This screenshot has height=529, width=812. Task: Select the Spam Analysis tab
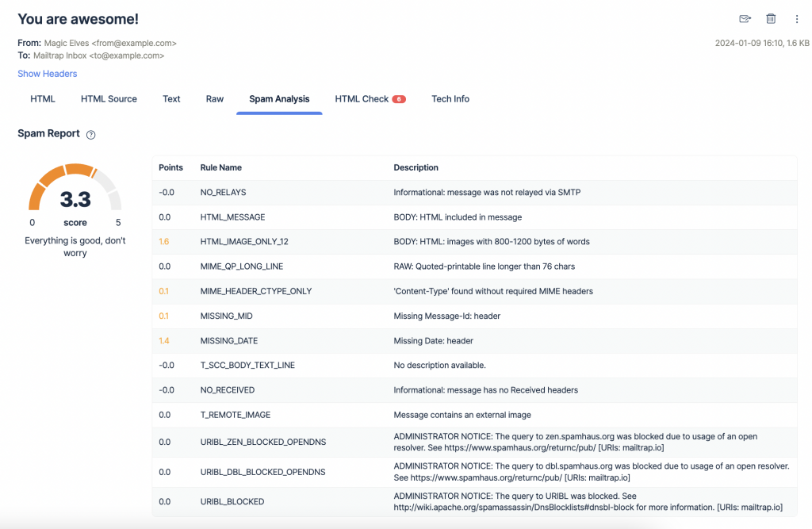coord(279,99)
